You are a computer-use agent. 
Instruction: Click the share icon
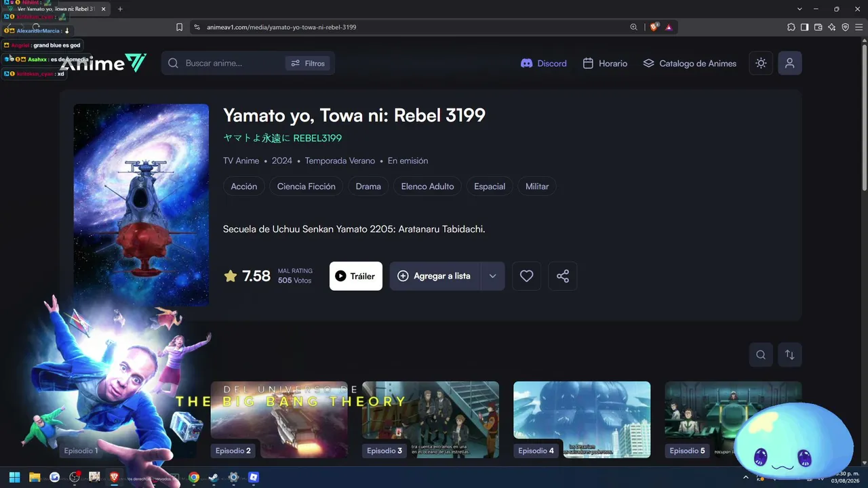[x=562, y=276]
